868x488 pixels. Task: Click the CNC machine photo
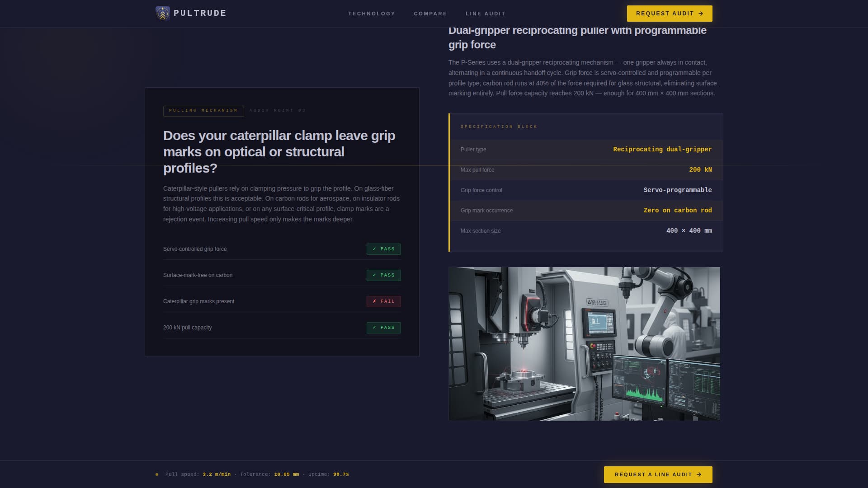(x=585, y=343)
